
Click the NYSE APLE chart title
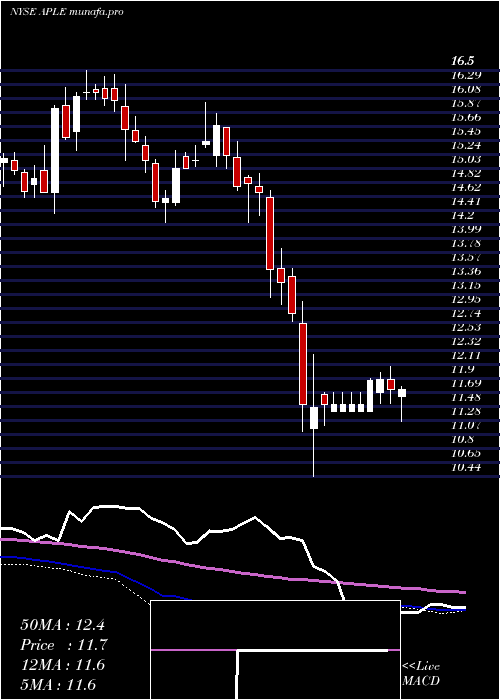pyautogui.click(x=66, y=12)
